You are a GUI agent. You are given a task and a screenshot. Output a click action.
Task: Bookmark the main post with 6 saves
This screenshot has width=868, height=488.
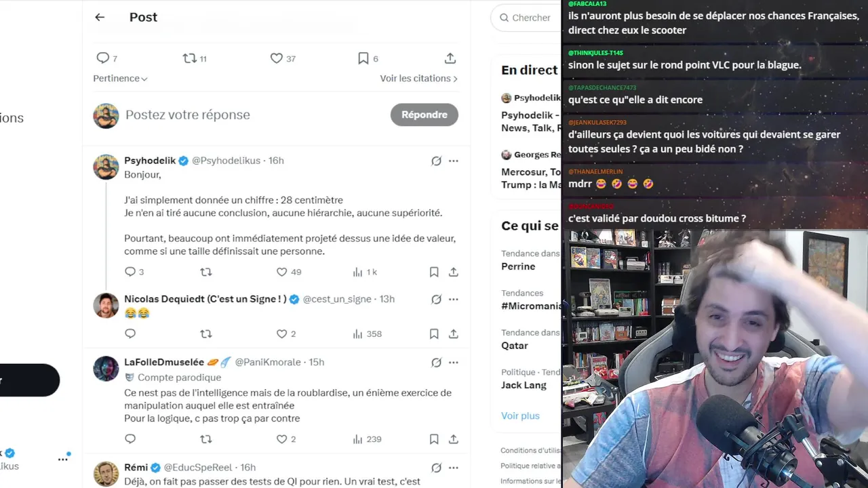[363, 58]
